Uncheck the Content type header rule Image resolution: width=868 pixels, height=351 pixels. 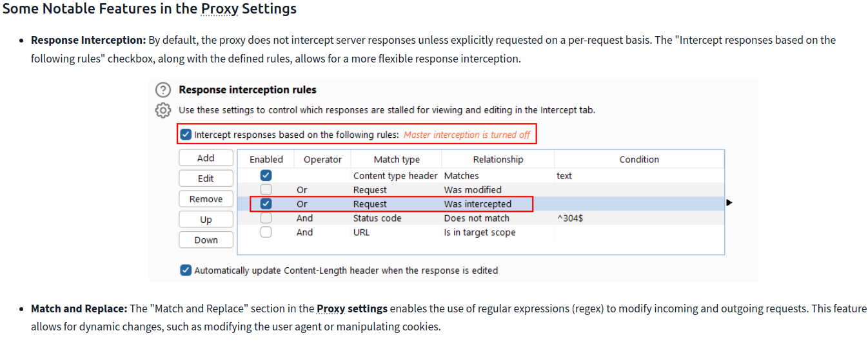coord(266,175)
